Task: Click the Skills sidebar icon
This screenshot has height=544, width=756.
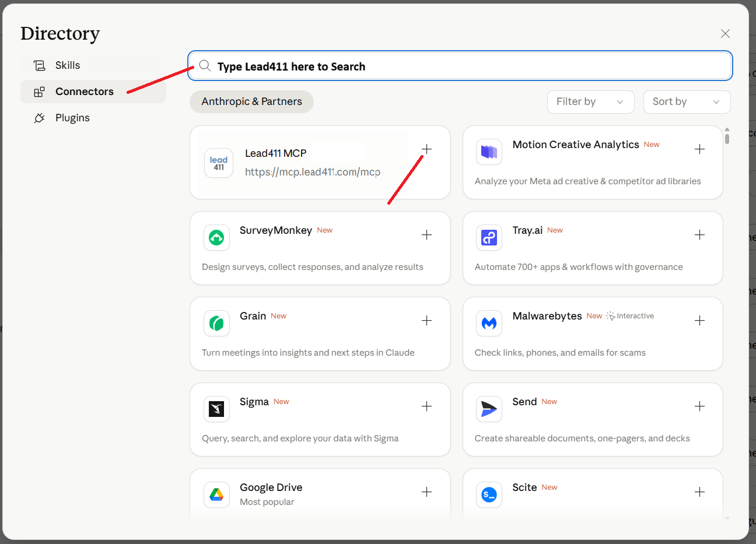Action: [x=39, y=65]
